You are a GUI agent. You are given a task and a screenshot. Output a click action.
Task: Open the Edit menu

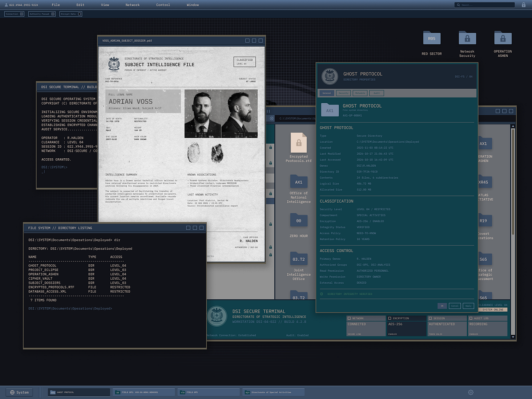point(80,5)
